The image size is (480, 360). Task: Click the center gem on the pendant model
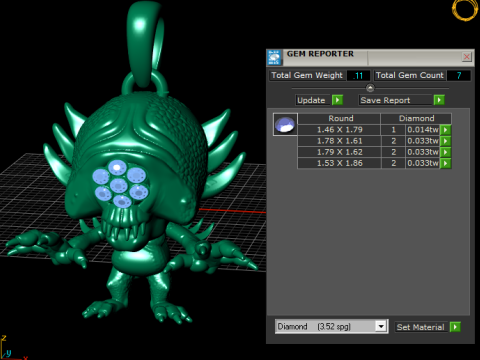tap(119, 185)
